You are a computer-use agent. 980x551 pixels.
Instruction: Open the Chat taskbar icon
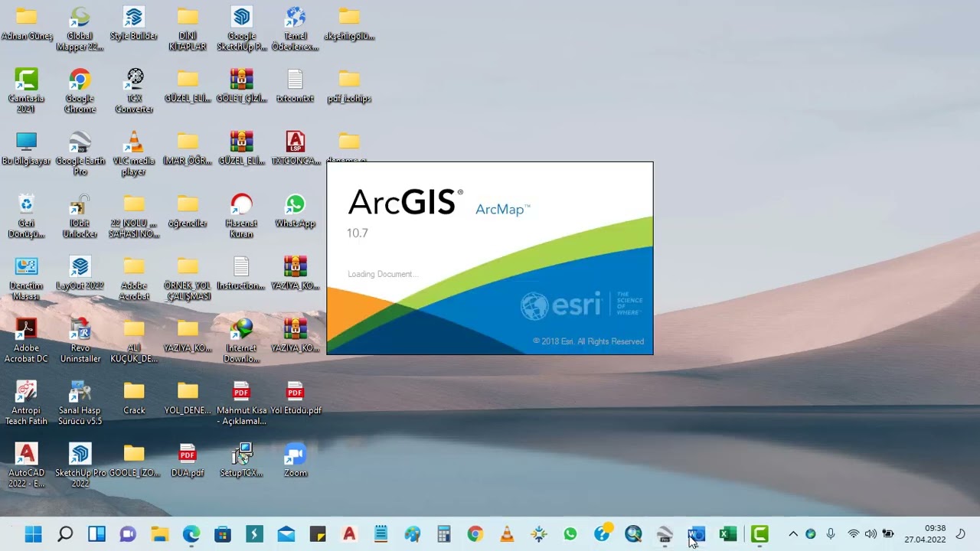128,534
